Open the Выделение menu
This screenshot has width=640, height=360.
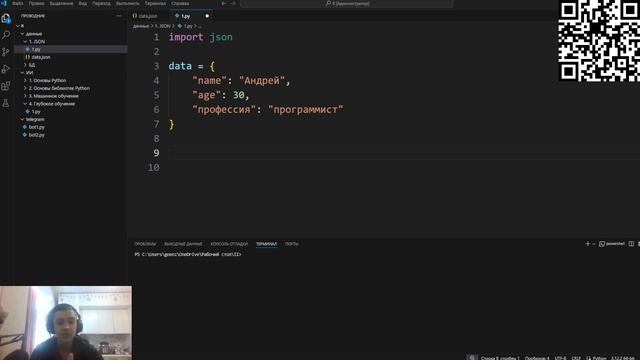(x=61, y=3)
